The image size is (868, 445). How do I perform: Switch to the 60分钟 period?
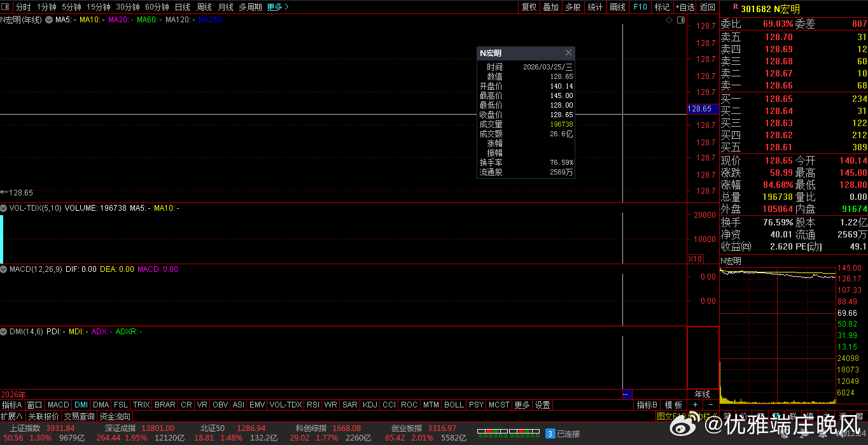pos(157,7)
